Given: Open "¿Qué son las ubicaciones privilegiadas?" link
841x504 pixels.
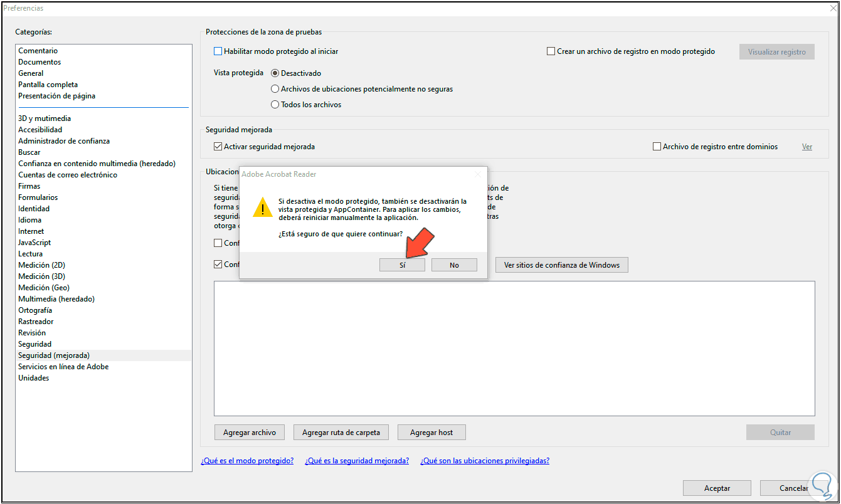Looking at the screenshot, I should click(x=487, y=460).
